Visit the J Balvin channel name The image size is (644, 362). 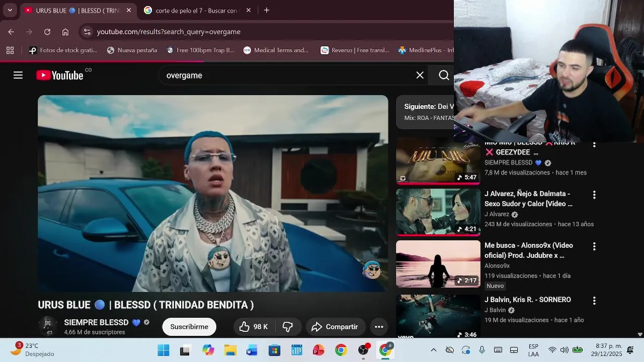(x=495, y=310)
